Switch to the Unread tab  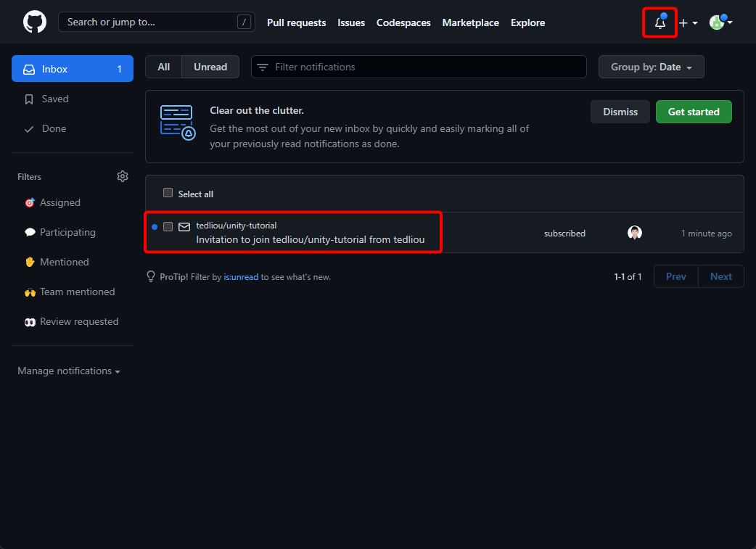click(210, 67)
